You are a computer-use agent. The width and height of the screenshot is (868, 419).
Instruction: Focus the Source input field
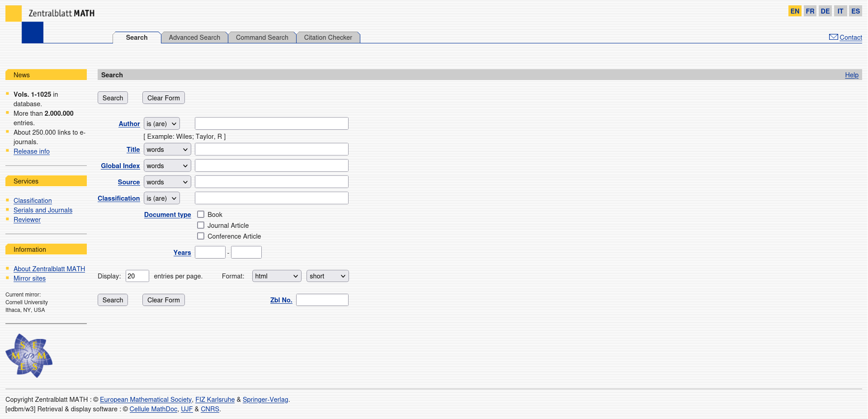[272, 182]
